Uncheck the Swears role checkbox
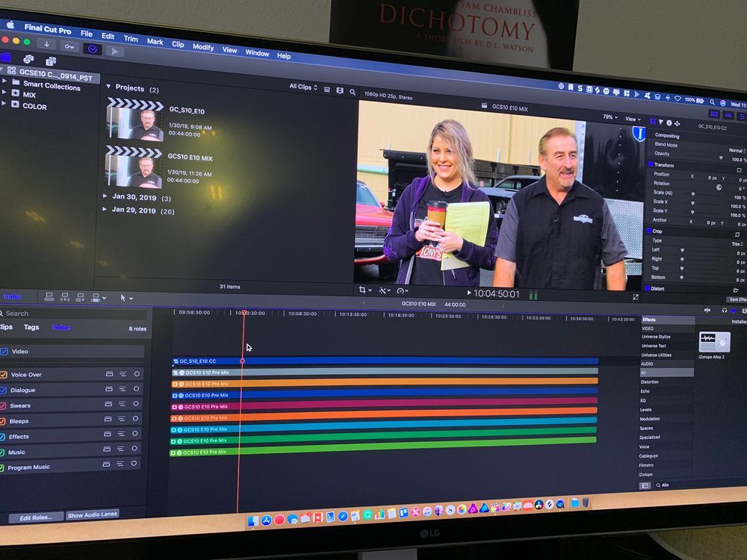This screenshot has width=747, height=560. pos(3,405)
